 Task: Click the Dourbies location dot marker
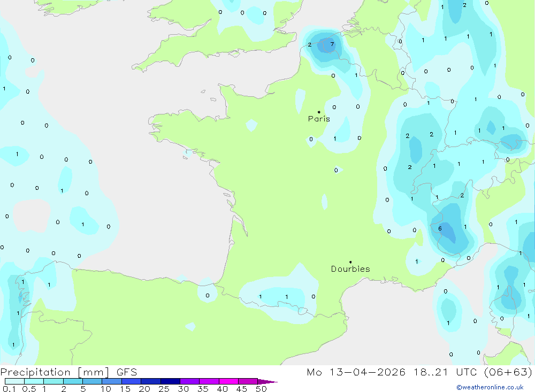350,262
